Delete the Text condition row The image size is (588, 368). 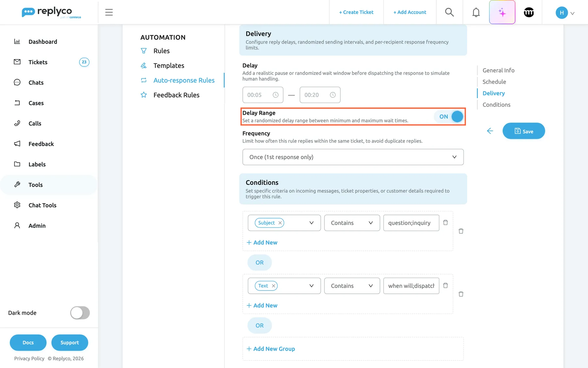445,286
